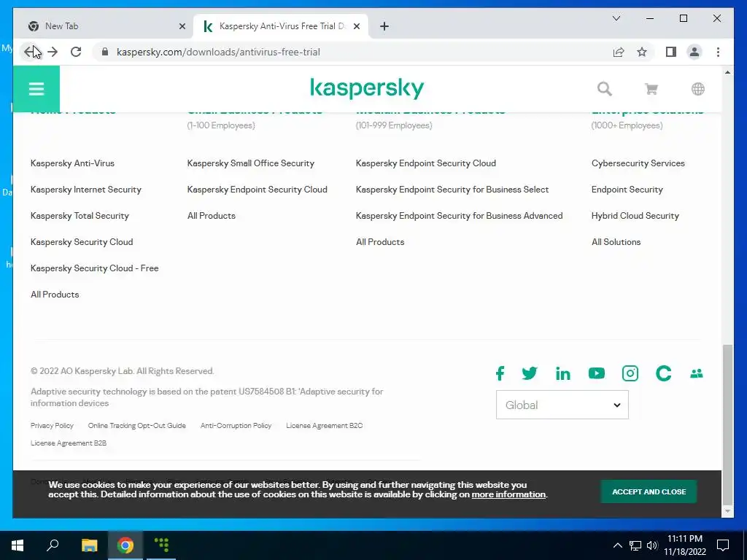Open File Explorer from taskbar
The height and width of the screenshot is (560, 747).
tap(89, 545)
